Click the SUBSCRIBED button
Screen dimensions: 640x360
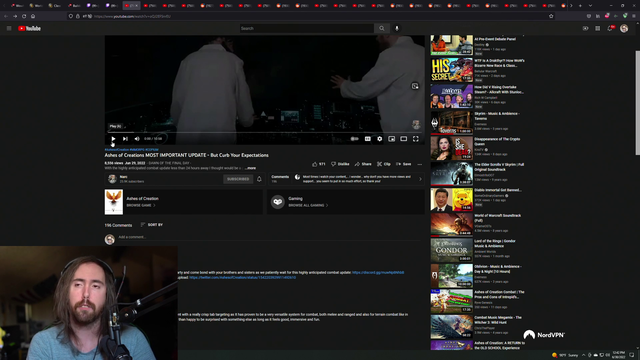(238, 179)
